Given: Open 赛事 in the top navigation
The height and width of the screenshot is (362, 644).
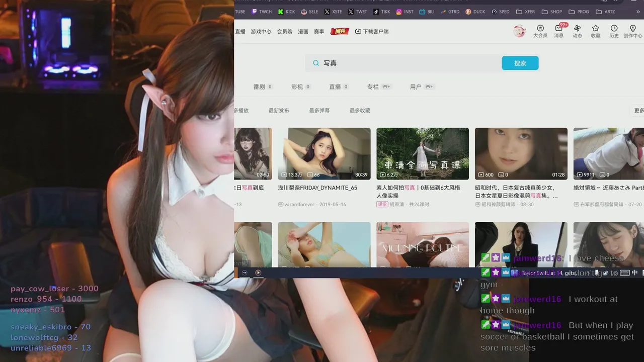Looking at the screenshot, I should tap(319, 31).
